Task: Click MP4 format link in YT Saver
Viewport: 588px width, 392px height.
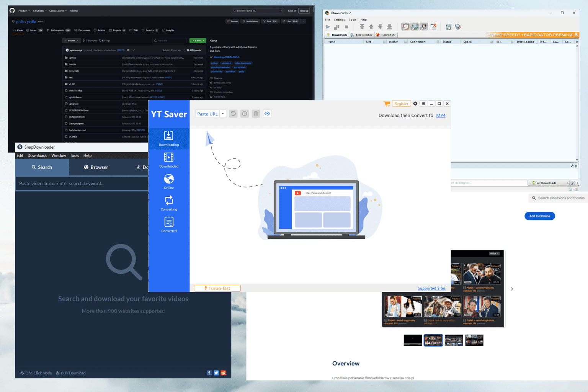Action: (441, 115)
